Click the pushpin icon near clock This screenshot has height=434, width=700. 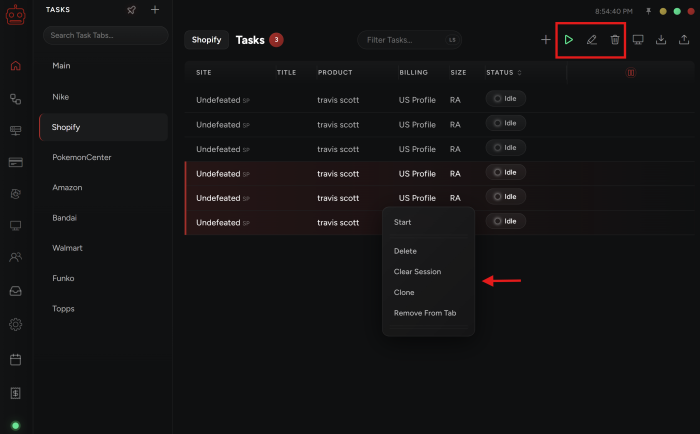(648, 11)
